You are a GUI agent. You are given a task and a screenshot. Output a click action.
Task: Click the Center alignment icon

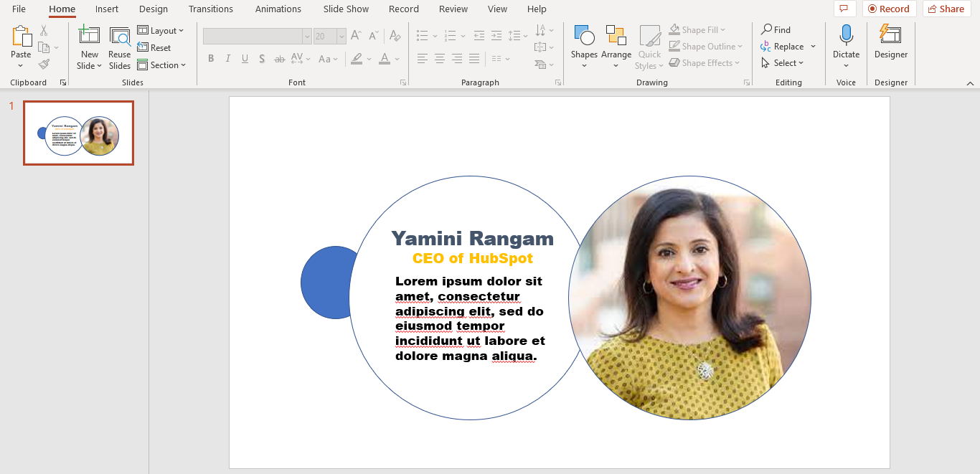(x=439, y=59)
